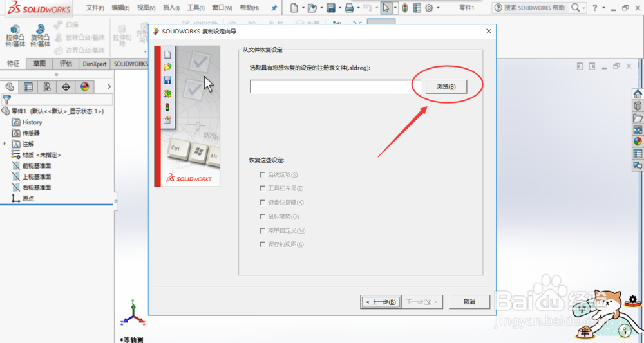
Task: Click the 鼠标笔势 checkbox
Action: pyautogui.click(x=263, y=216)
